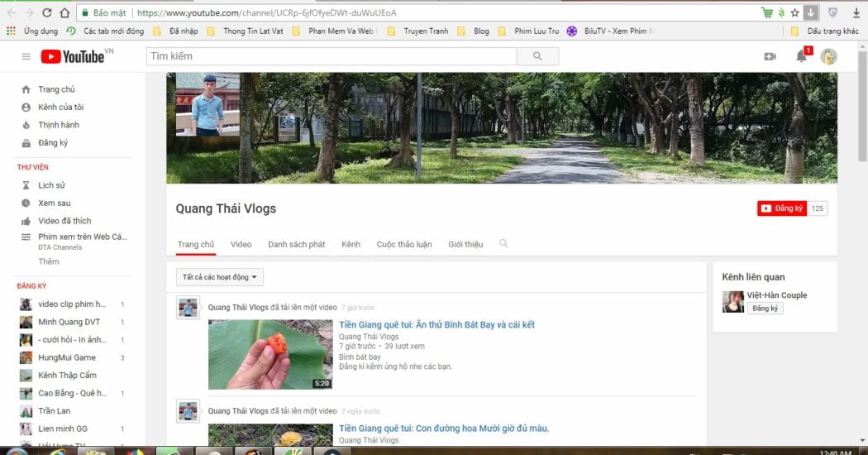Click Quang Thái Vlogs avatar beside first upload
This screenshot has height=455, width=868.
click(188, 308)
